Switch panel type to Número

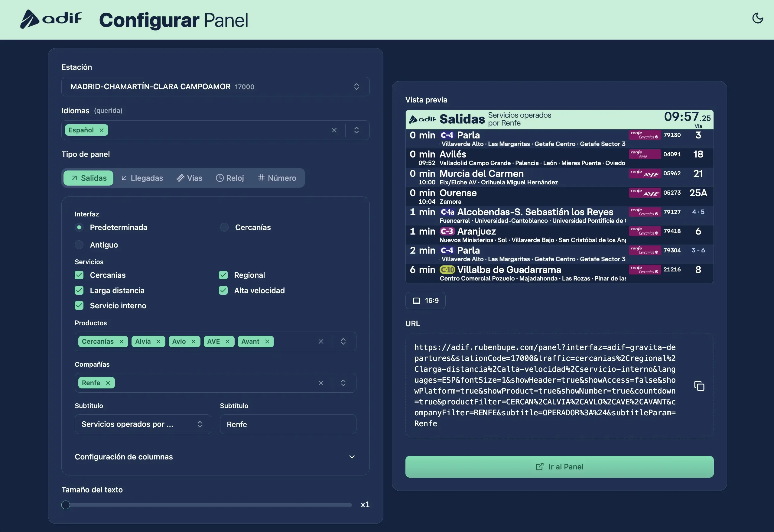(277, 178)
